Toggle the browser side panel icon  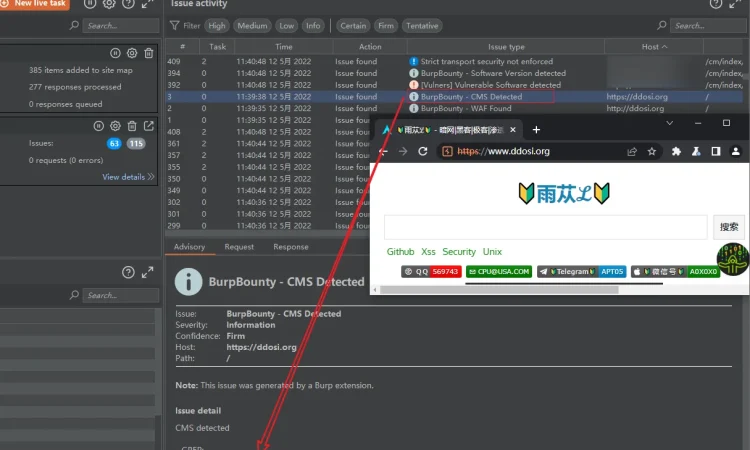716,151
